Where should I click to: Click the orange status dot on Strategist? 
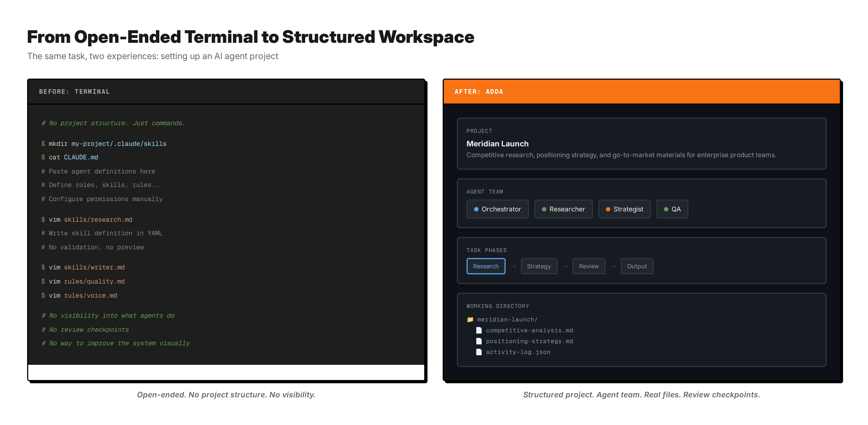(x=608, y=209)
